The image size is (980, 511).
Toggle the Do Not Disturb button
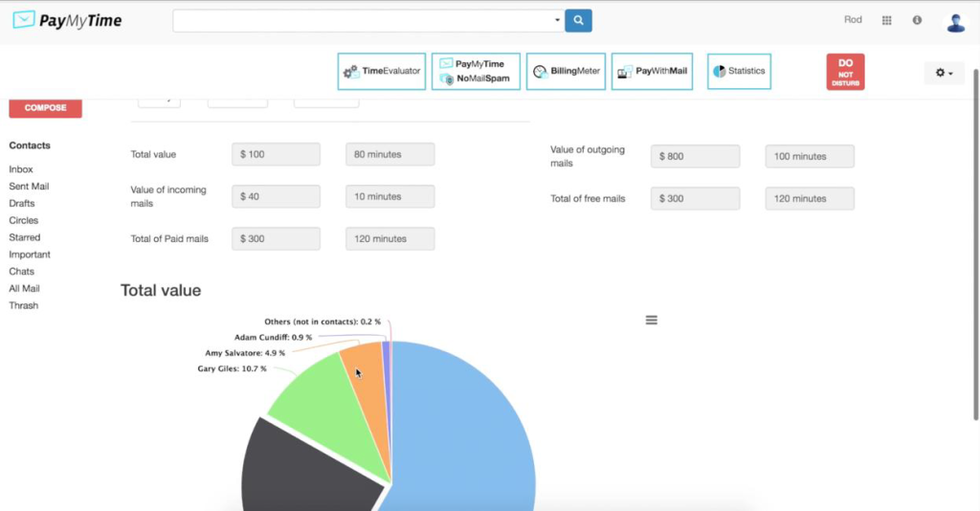click(845, 72)
